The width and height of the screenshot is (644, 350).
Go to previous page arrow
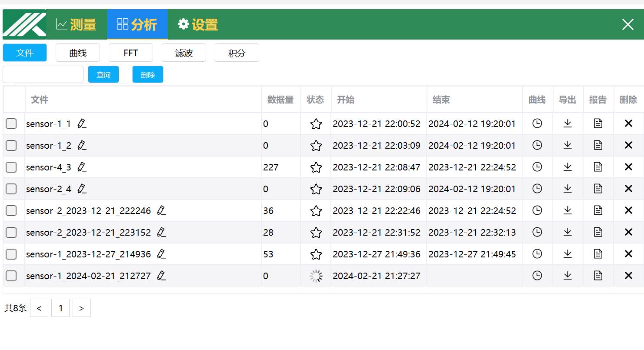39,308
